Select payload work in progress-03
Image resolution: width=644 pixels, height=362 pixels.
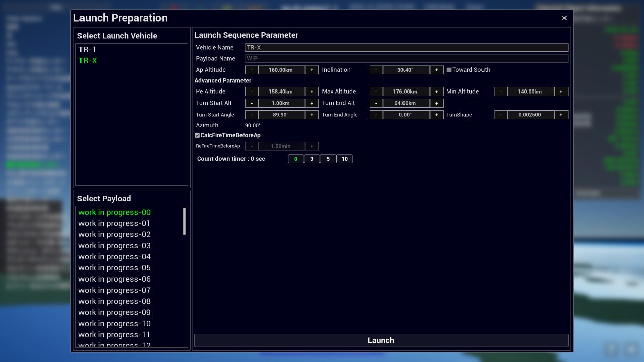(x=115, y=245)
